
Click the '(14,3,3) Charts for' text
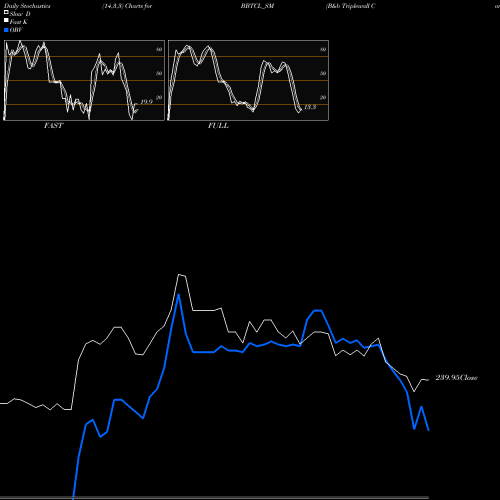pos(127,6)
